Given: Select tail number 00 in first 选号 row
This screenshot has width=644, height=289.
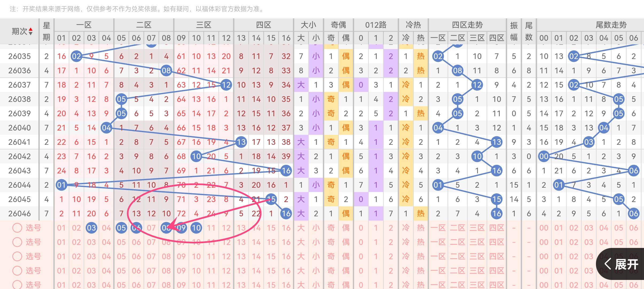Looking at the screenshot, I should pyautogui.click(x=544, y=228).
